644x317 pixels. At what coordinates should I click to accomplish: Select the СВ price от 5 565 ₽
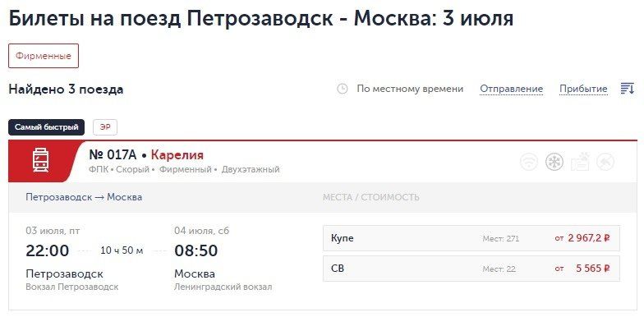tap(582, 269)
